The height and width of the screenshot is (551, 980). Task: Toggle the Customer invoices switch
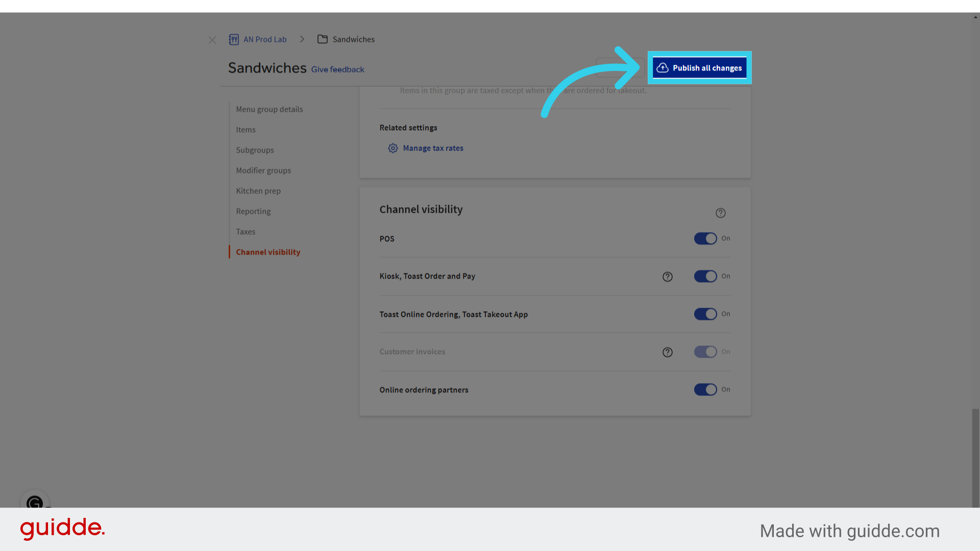pyautogui.click(x=705, y=352)
